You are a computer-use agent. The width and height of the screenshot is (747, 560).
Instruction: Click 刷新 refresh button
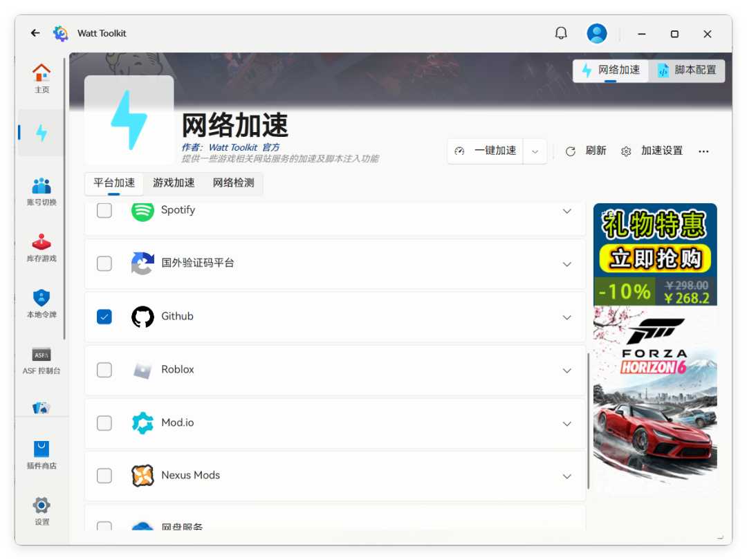pyautogui.click(x=586, y=151)
